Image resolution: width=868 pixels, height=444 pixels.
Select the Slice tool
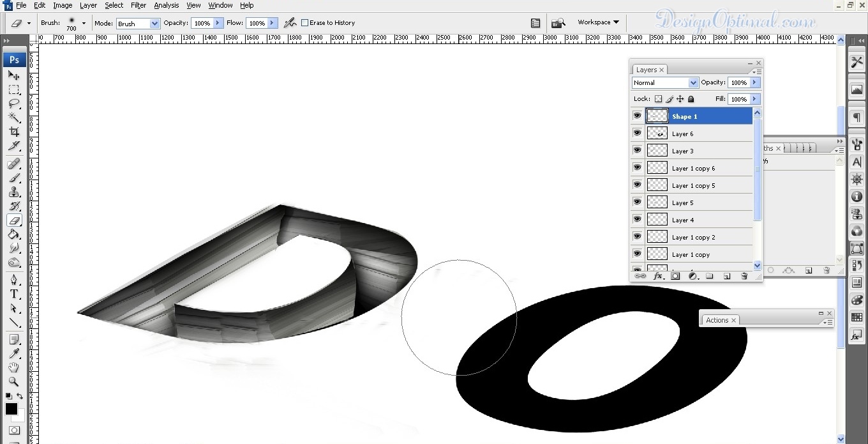pos(14,146)
